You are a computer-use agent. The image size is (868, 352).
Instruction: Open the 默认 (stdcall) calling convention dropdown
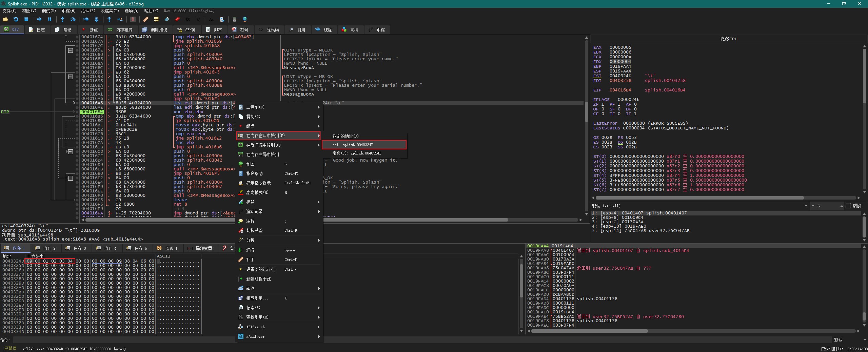coord(806,206)
